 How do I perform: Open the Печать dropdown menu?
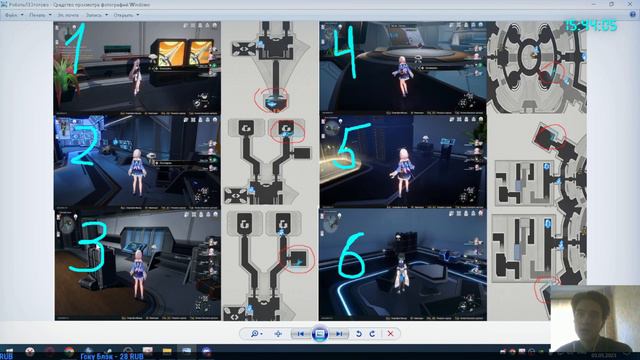click(40, 15)
